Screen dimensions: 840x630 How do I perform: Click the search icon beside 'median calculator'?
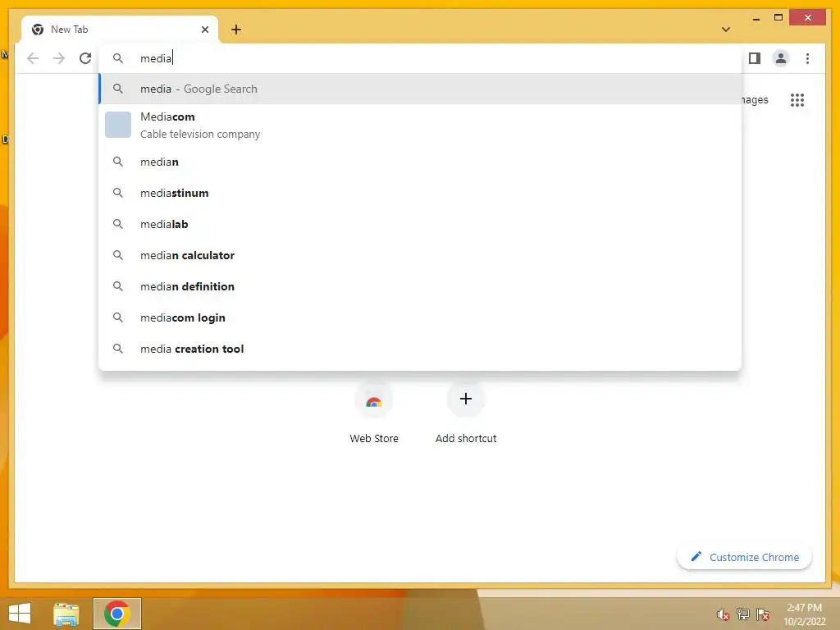click(x=118, y=255)
